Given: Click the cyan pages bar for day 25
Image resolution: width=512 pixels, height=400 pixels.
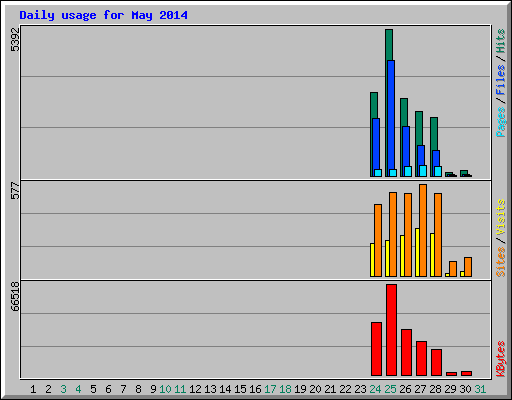Looking at the screenshot, I should click(393, 173).
